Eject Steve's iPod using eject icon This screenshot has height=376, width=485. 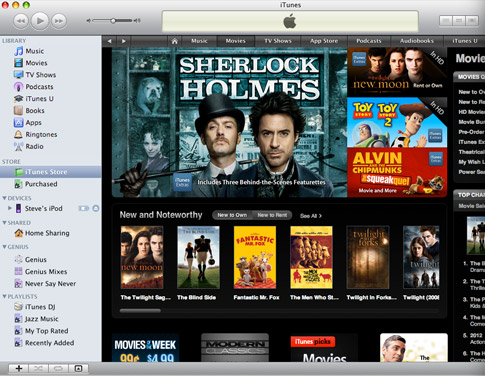[x=96, y=208]
